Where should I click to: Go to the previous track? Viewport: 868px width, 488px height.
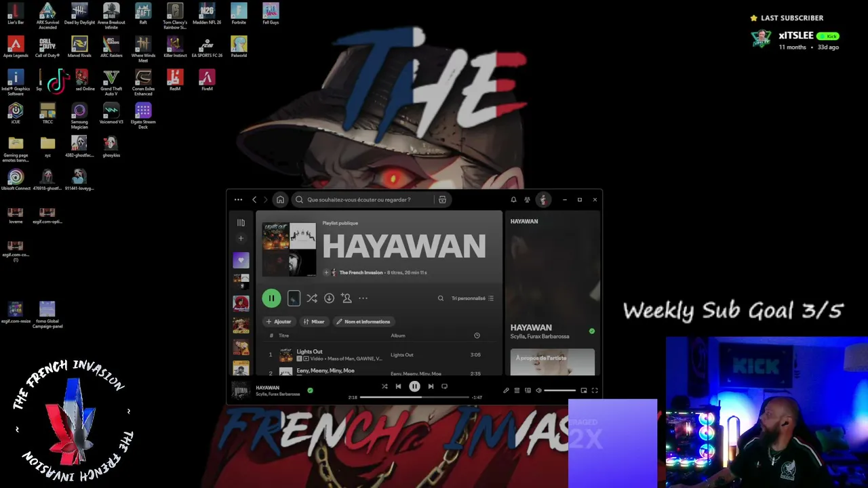[x=398, y=386]
